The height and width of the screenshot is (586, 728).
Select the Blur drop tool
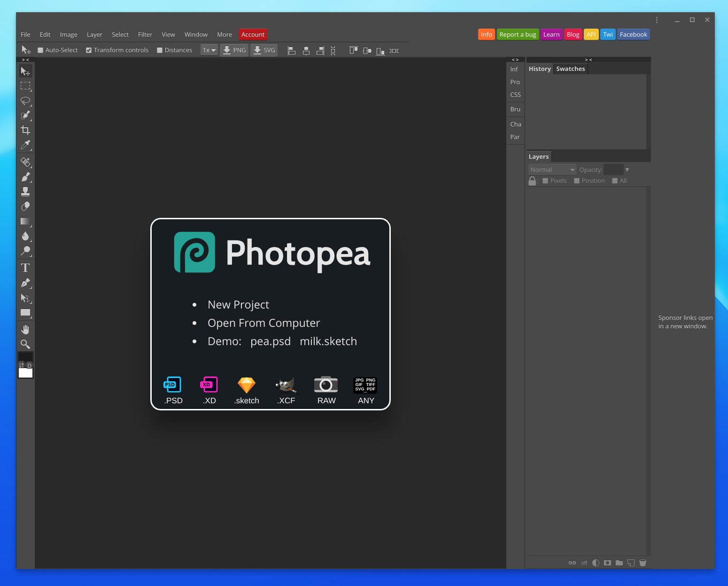(25, 236)
